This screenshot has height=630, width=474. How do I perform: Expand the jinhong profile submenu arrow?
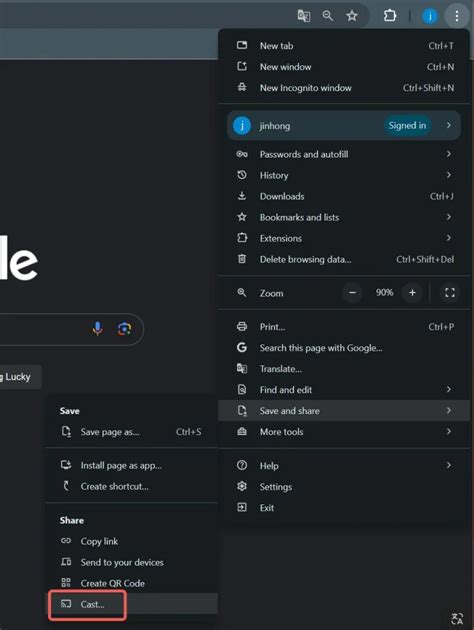click(449, 125)
